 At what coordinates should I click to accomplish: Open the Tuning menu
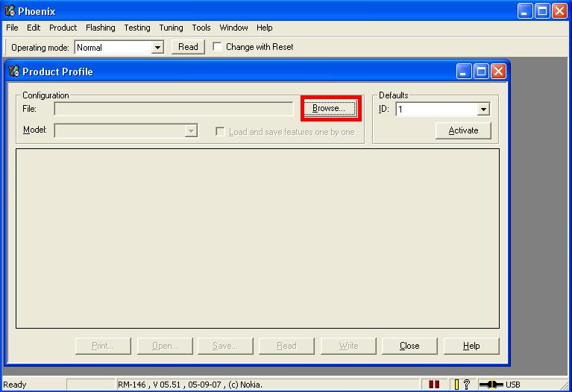[x=171, y=28]
